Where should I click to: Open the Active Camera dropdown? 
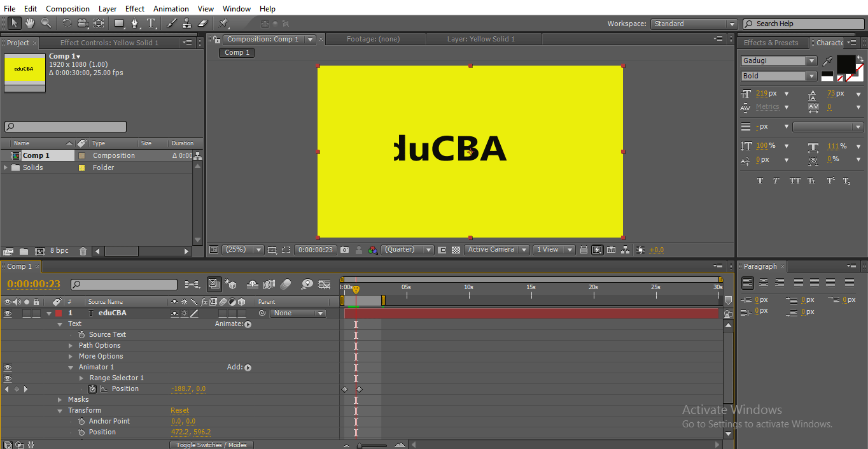[x=496, y=250]
